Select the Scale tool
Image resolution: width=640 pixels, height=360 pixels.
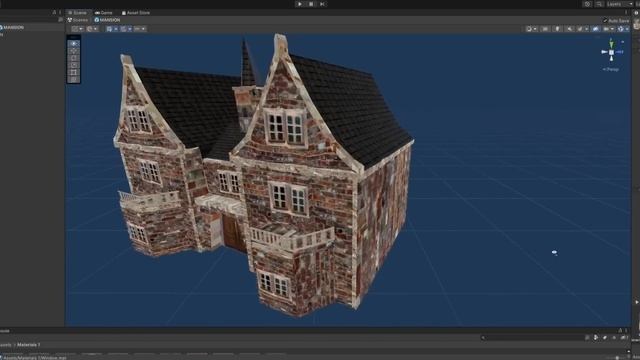(73, 65)
